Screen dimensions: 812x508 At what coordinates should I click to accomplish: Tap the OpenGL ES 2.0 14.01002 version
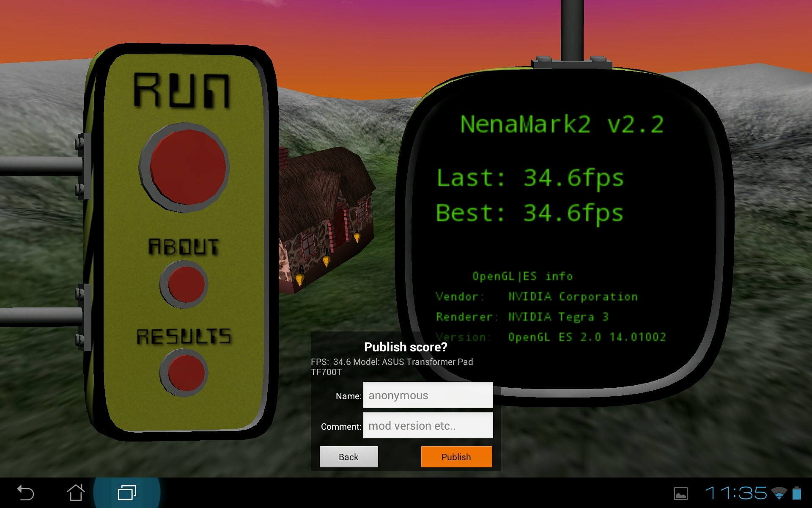click(x=587, y=337)
